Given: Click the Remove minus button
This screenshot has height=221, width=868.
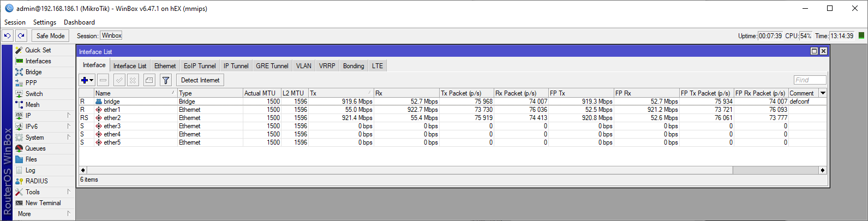Looking at the screenshot, I should 103,80.
